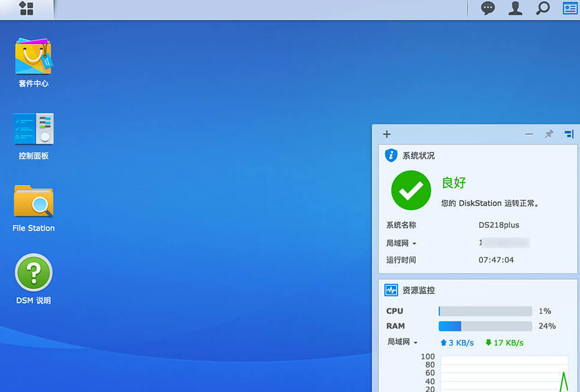This screenshot has height=392, width=580.
Task: Open 套件中心 (Package Center) from the desktop
Action: point(33,57)
